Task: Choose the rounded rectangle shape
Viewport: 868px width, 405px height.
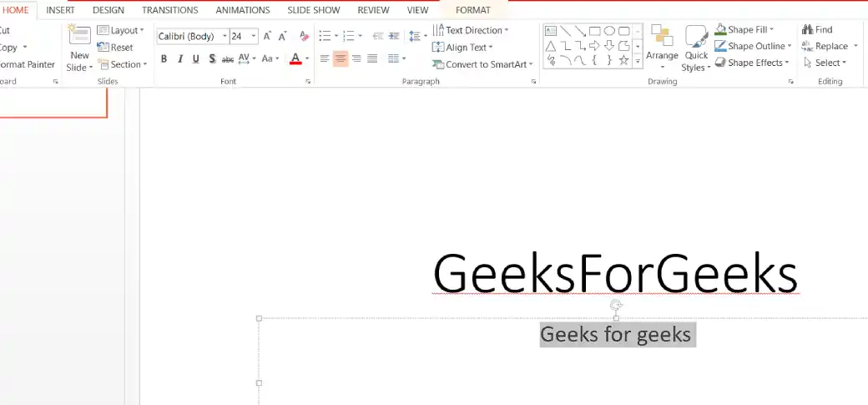Action: pos(624,30)
